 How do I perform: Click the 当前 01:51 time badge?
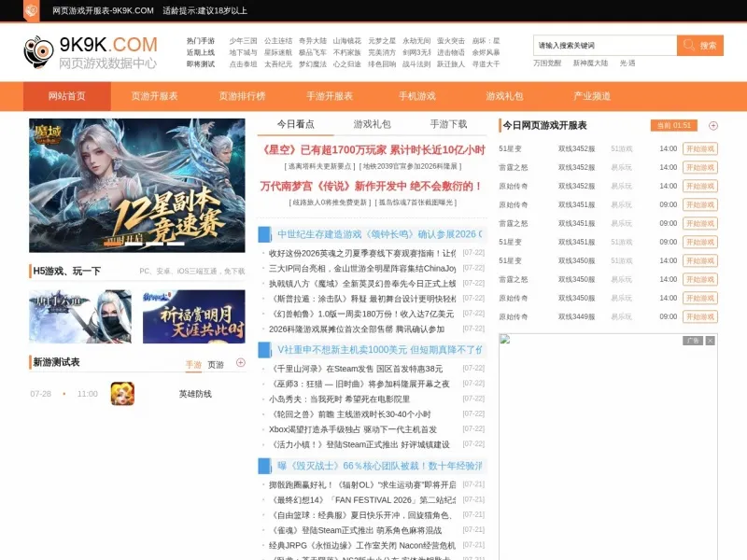pos(674,125)
